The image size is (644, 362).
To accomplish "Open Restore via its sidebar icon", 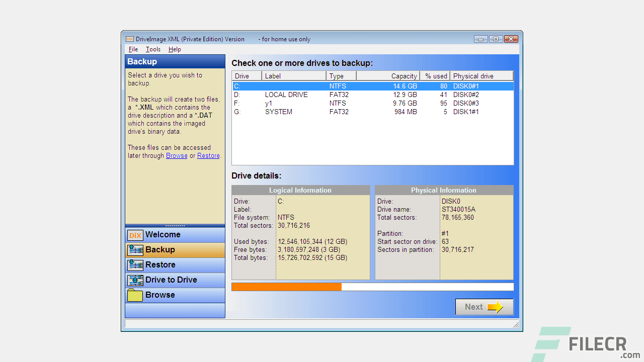I will [135, 265].
